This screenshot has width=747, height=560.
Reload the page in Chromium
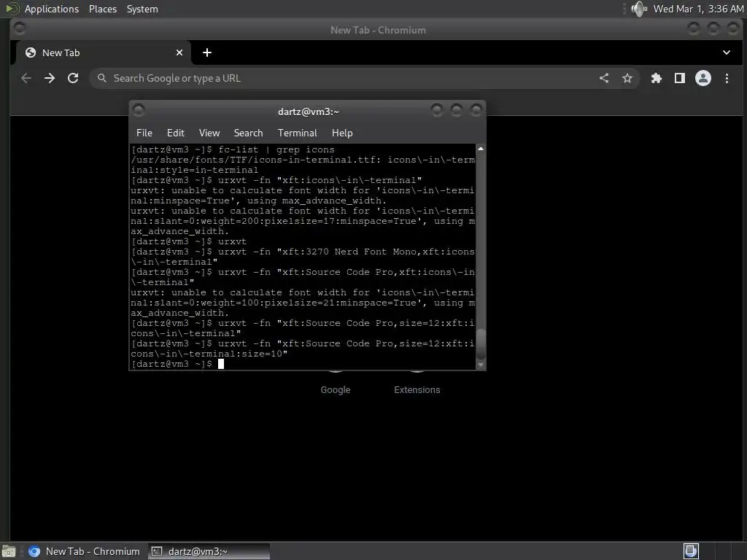(x=73, y=78)
